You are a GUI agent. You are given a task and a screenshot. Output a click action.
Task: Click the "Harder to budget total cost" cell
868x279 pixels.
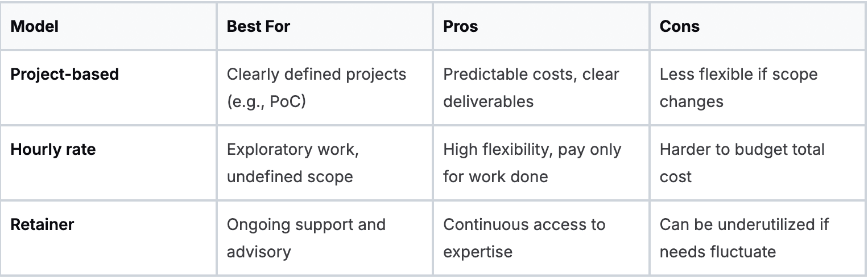click(742, 163)
